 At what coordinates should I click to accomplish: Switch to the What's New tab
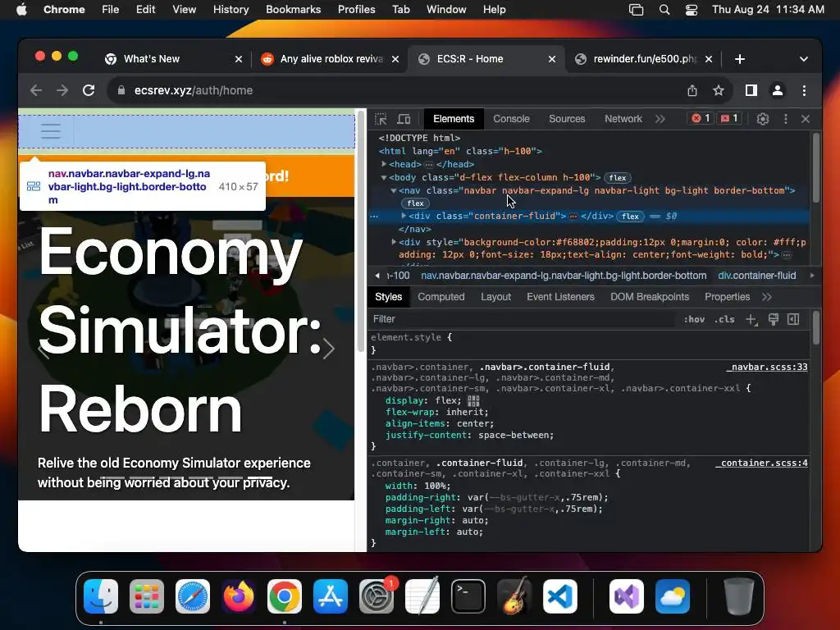pyautogui.click(x=174, y=59)
